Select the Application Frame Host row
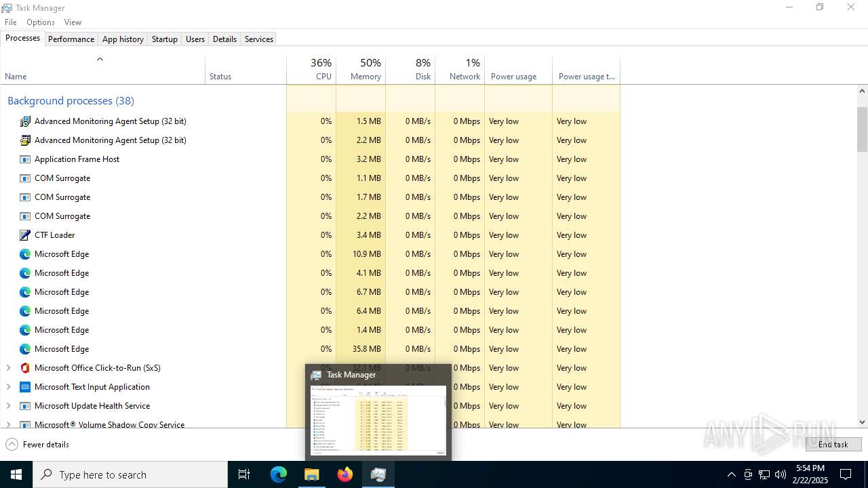868x488 pixels. [310, 159]
